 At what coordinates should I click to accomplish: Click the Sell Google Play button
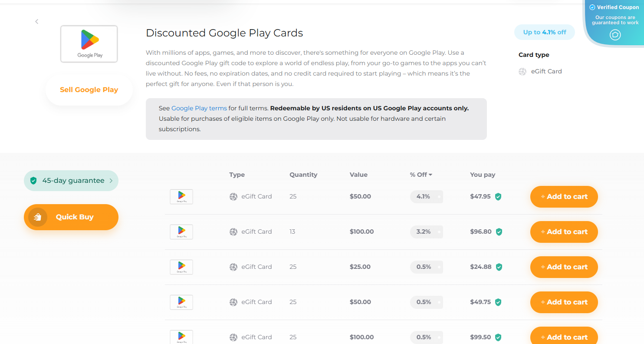pyautogui.click(x=89, y=89)
